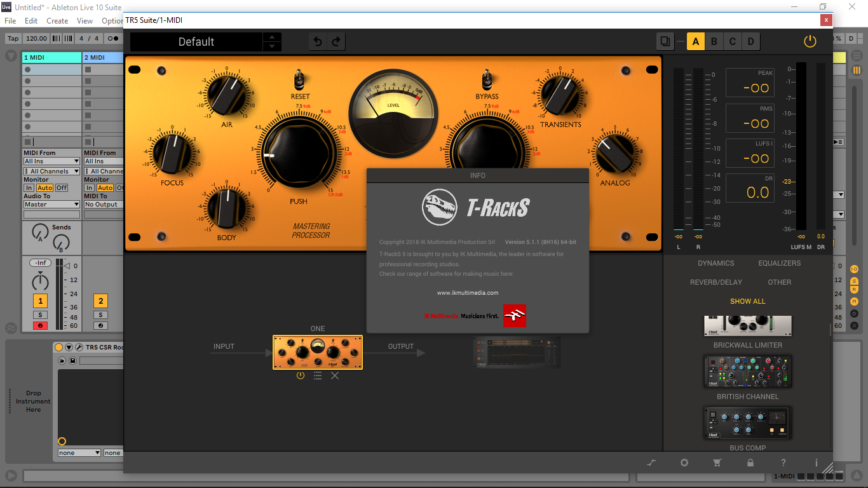Switch to preset slot D
Screen dimensions: 868x488
click(751, 42)
